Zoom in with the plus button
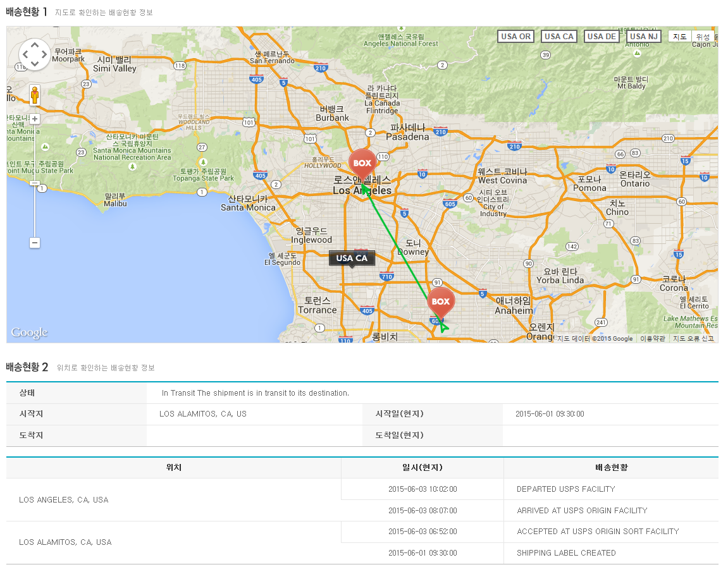 [35, 119]
